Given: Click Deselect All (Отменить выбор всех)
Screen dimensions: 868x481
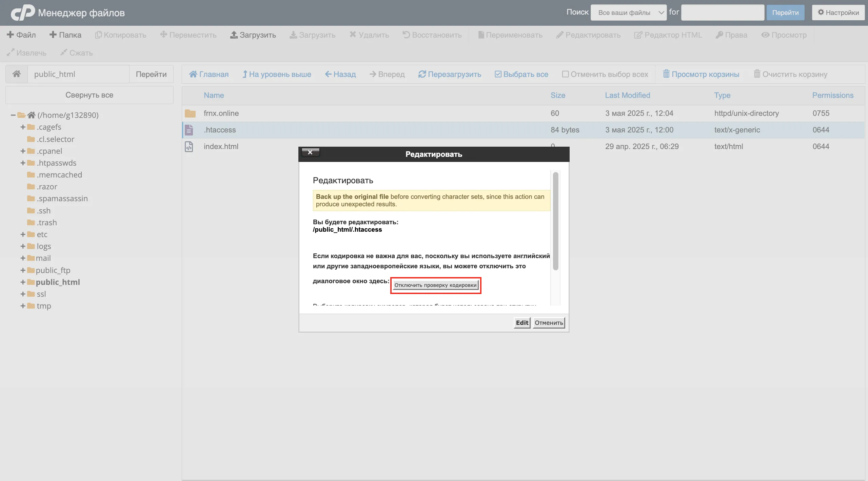Looking at the screenshot, I should [605, 74].
